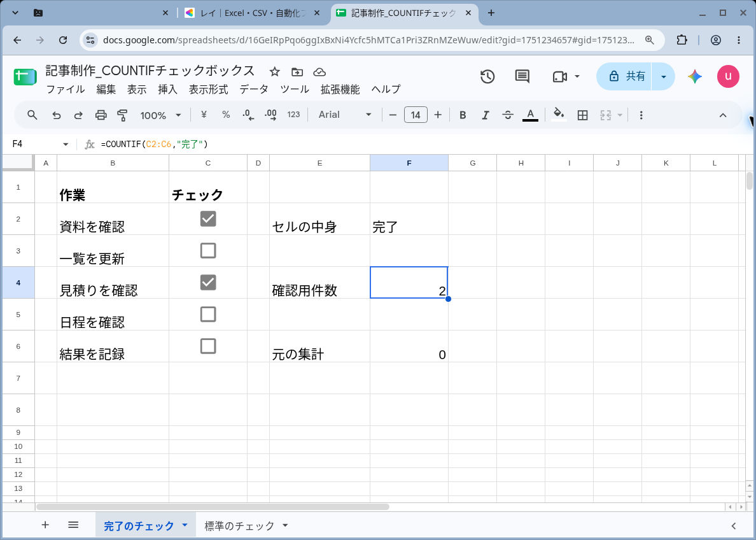Open the Gemini assistant sparkle icon

(x=694, y=76)
